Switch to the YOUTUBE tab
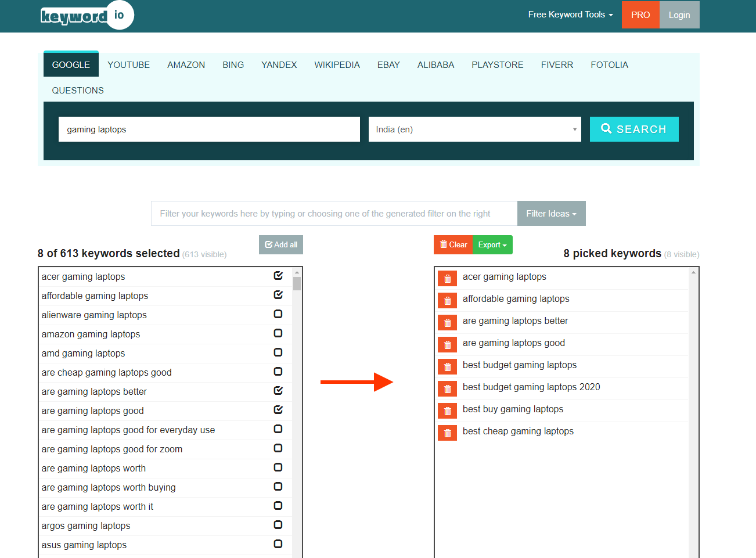Image resolution: width=756 pixels, height=558 pixels. [128, 65]
